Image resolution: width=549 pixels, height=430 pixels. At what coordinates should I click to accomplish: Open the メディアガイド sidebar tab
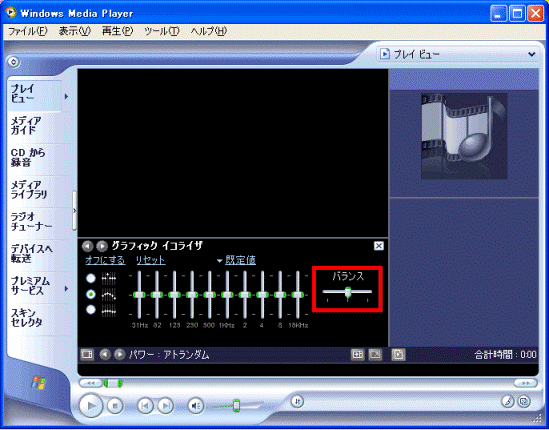tap(26, 125)
